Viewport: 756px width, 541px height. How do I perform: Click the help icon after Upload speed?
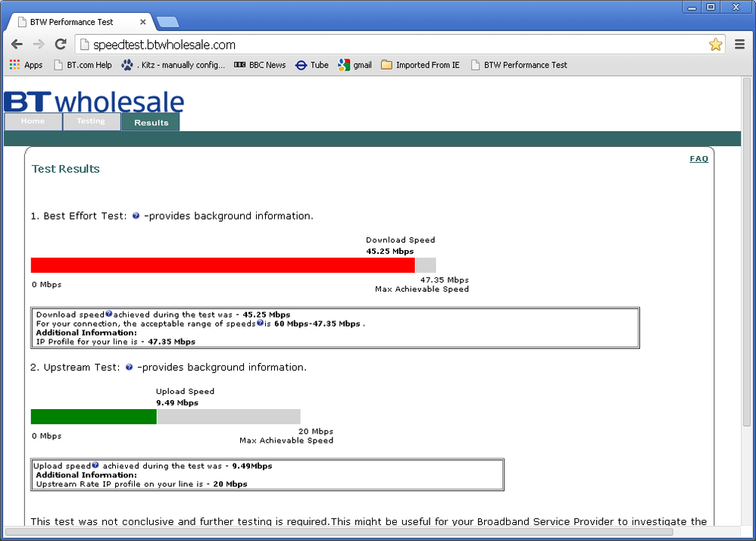tap(95, 465)
